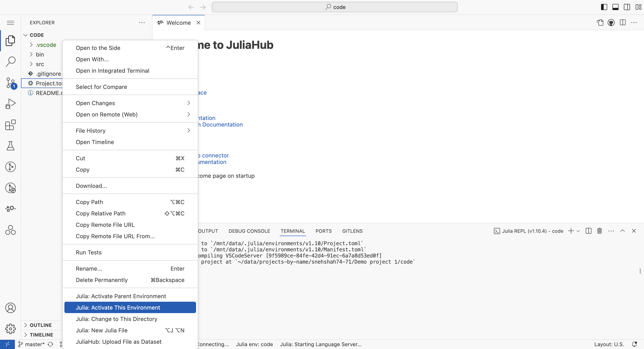Open the Search view in activity bar
The height and width of the screenshot is (349, 644).
pos(10,61)
